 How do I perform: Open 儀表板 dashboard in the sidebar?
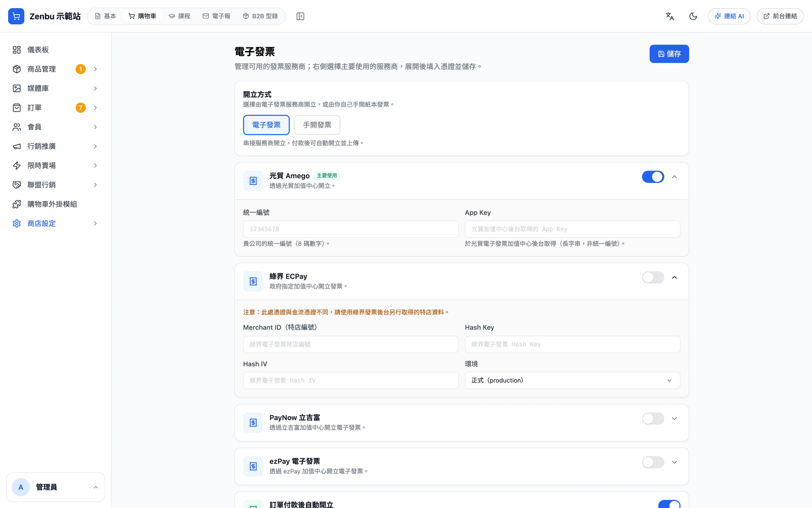tap(55, 50)
